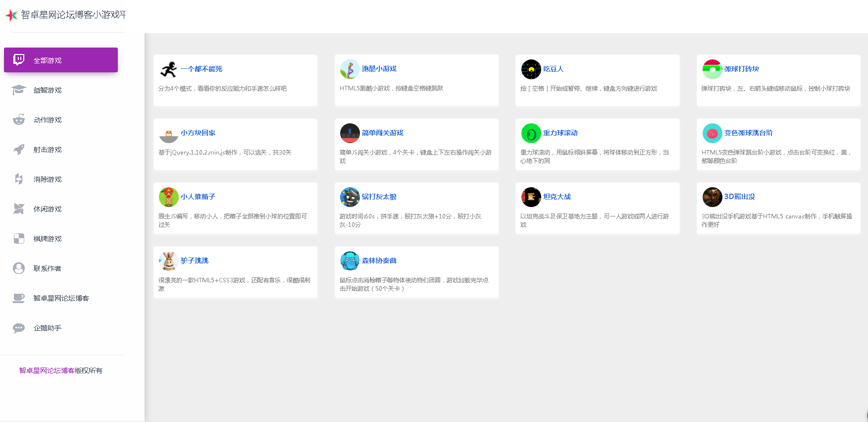This screenshot has height=422, width=868.
Task: Select 全部游戏 in the sidebar
Action: (61, 60)
